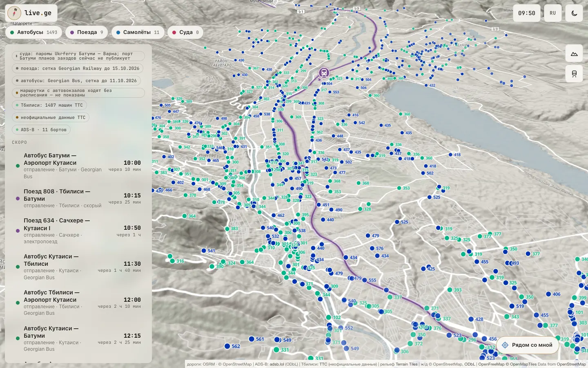Select bus marker labeled 316

click(x=172, y=261)
